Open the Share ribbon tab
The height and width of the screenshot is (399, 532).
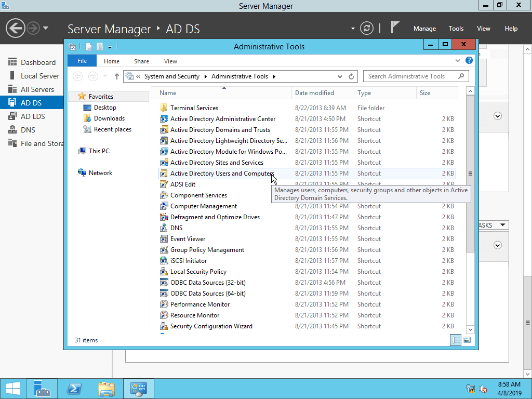point(141,61)
